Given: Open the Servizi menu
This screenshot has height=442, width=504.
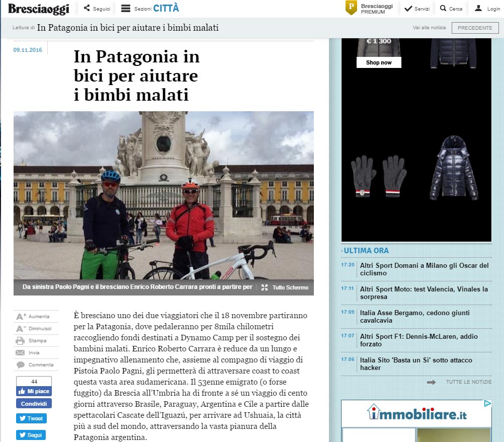Looking at the screenshot, I should tap(422, 9).
